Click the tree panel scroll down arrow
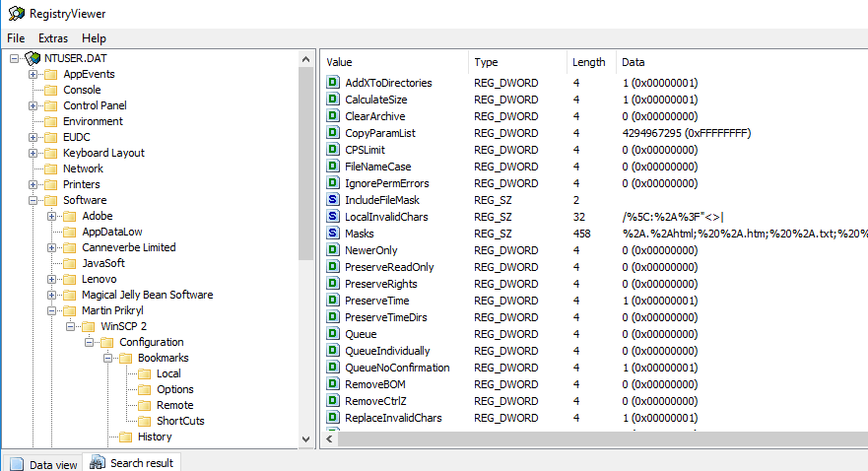This screenshot has height=471, width=868. 305,438
